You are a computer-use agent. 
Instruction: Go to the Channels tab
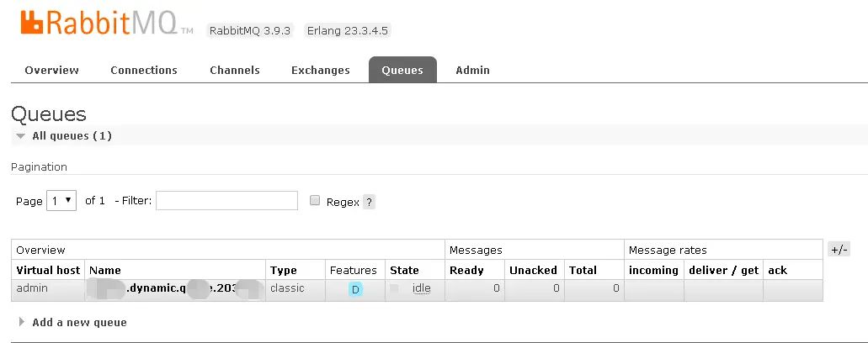[x=235, y=70]
